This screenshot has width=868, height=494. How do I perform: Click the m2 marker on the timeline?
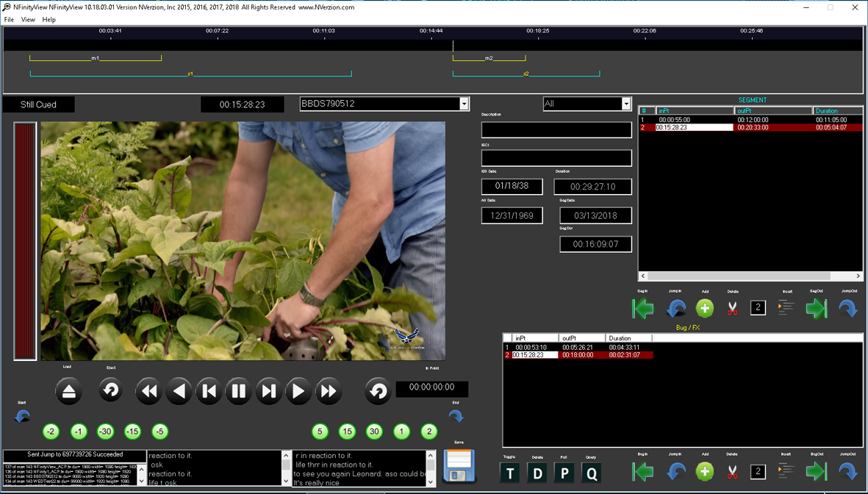tap(489, 58)
